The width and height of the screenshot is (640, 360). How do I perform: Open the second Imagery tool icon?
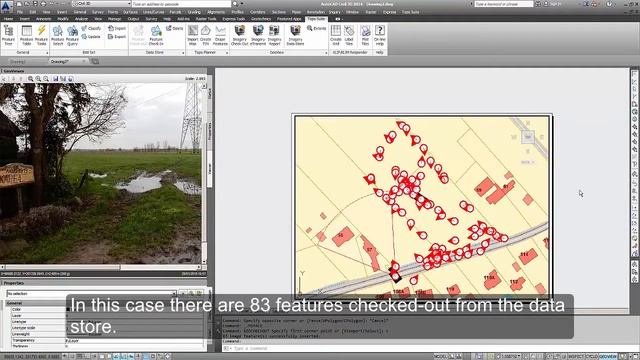tap(258, 35)
